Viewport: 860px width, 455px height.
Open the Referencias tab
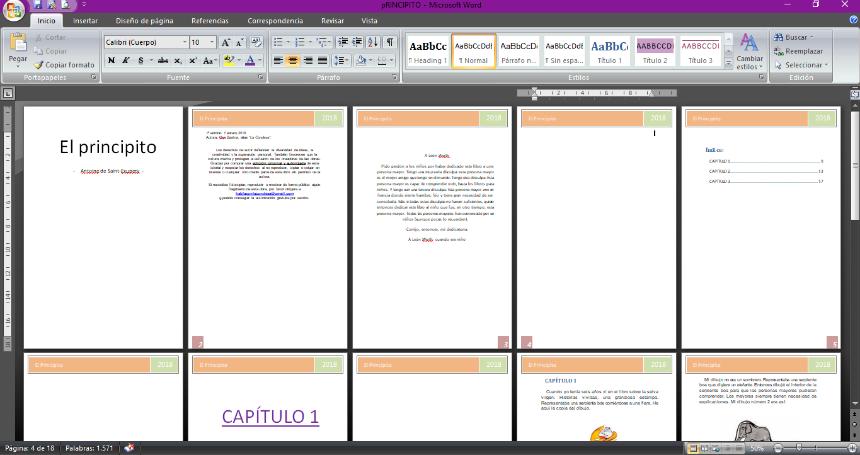tap(209, 20)
